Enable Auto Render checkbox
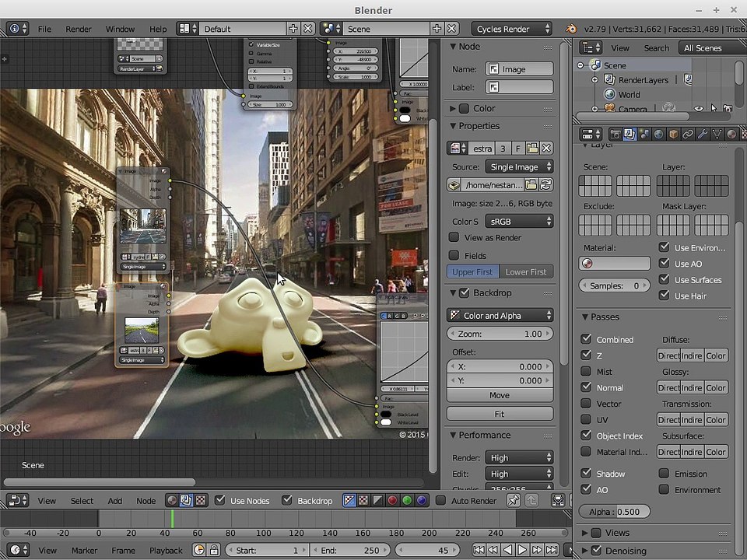The image size is (747, 560). coord(440,500)
